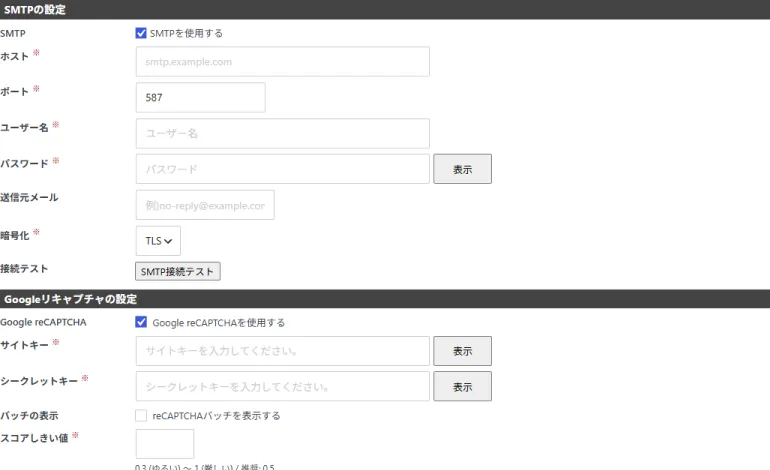This screenshot has width=770, height=470.
Task: Click the Google reCAPTCHAを使用する label text
Action: [219, 323]
